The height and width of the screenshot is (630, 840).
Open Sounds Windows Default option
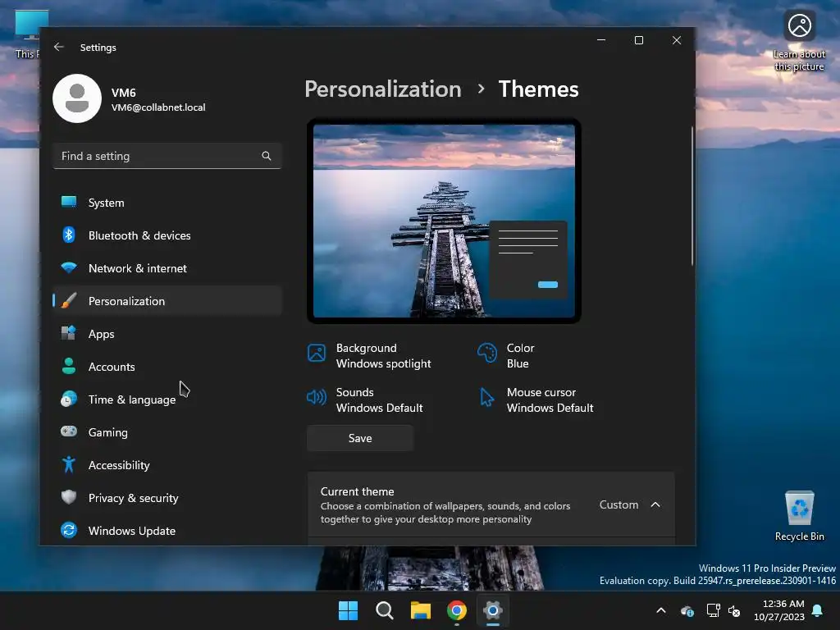coord(365,400)
